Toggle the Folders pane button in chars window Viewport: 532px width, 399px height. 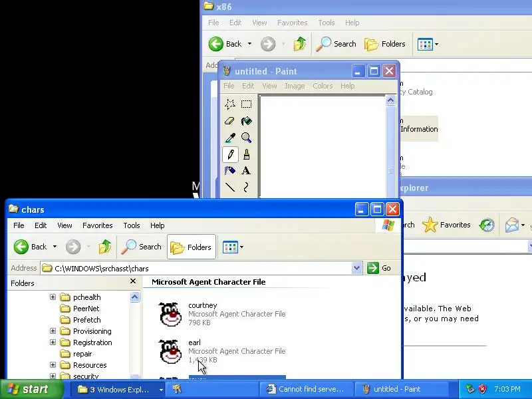pyautogui.click(x=192, y=247)
